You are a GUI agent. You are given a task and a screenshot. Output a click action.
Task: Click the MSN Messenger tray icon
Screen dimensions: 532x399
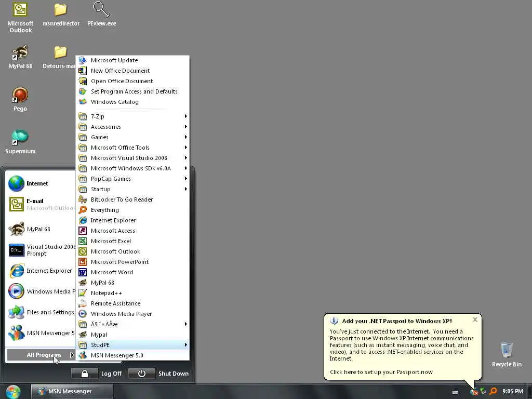474,392
